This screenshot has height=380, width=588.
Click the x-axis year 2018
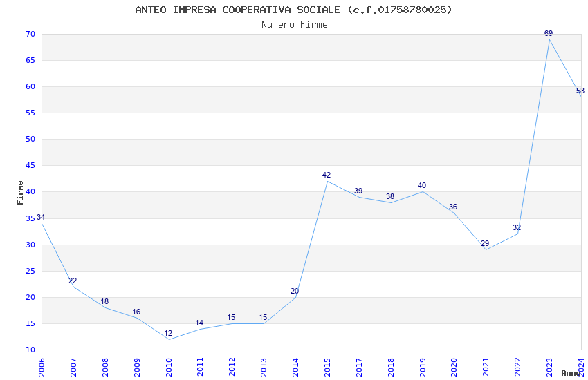[391, 368]
